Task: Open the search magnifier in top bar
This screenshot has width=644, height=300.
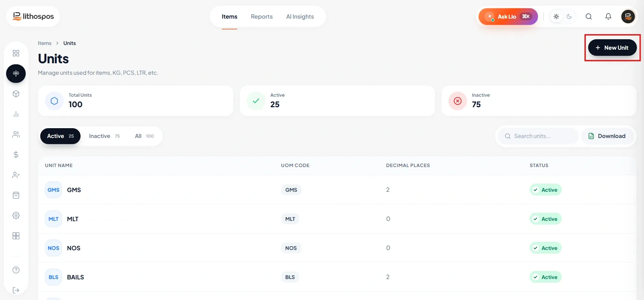Action: coord(589,17)
